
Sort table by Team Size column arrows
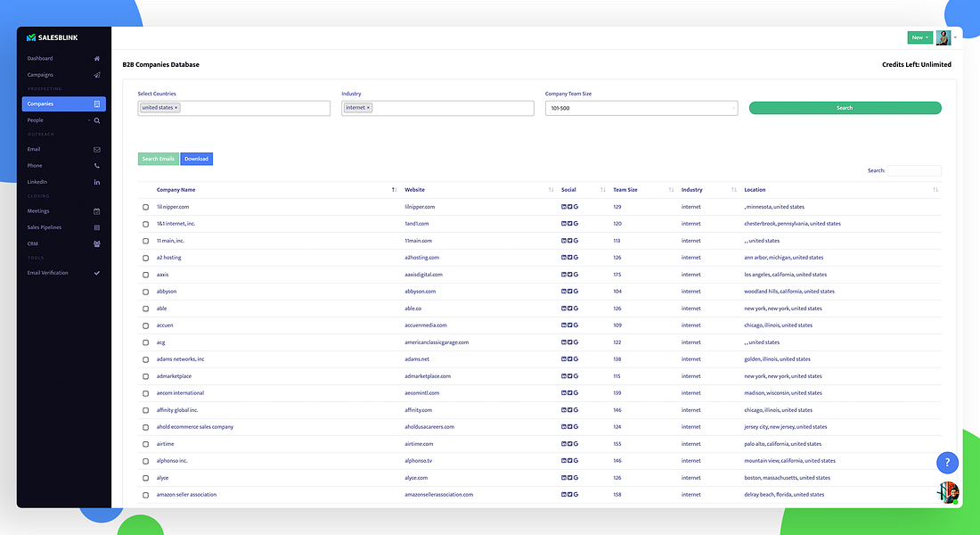point(671,190)
